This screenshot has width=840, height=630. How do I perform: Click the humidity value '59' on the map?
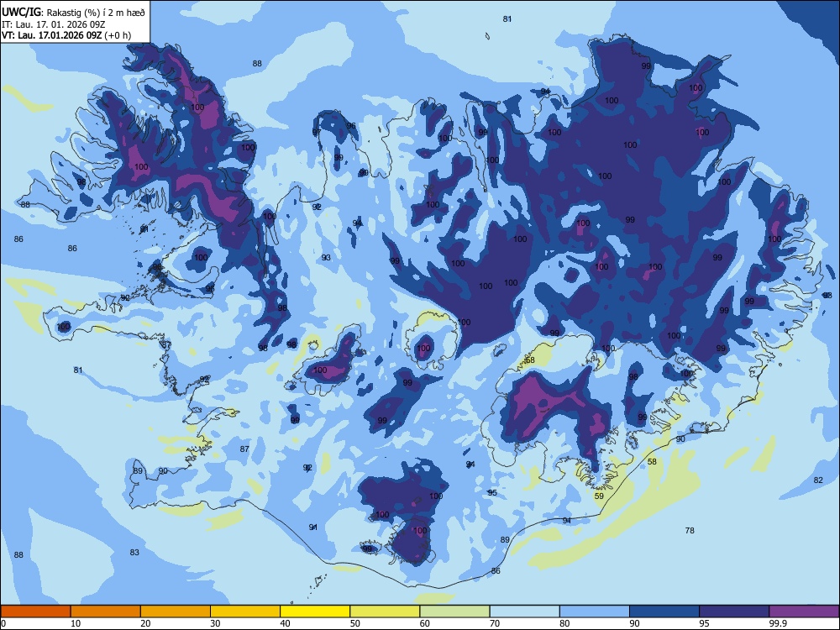pyautogui.click(x=599, y=496)
